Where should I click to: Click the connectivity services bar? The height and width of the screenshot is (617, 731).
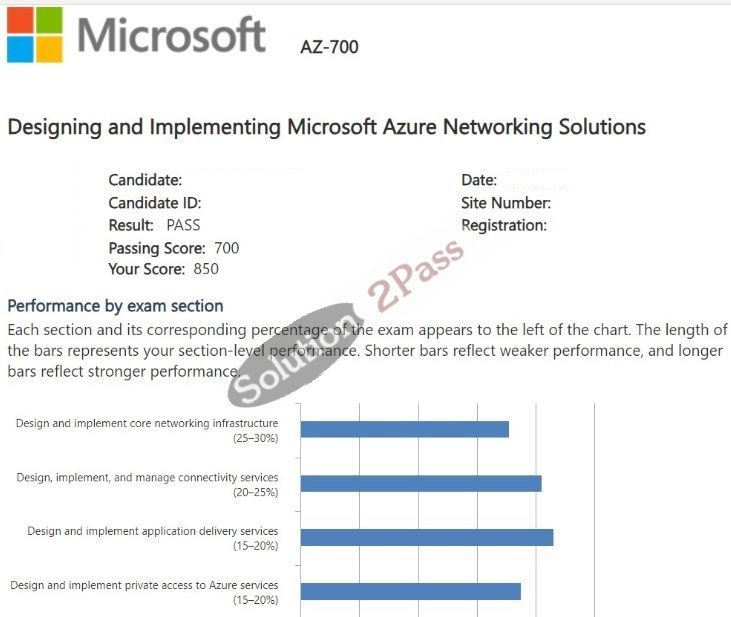(421, 484)
